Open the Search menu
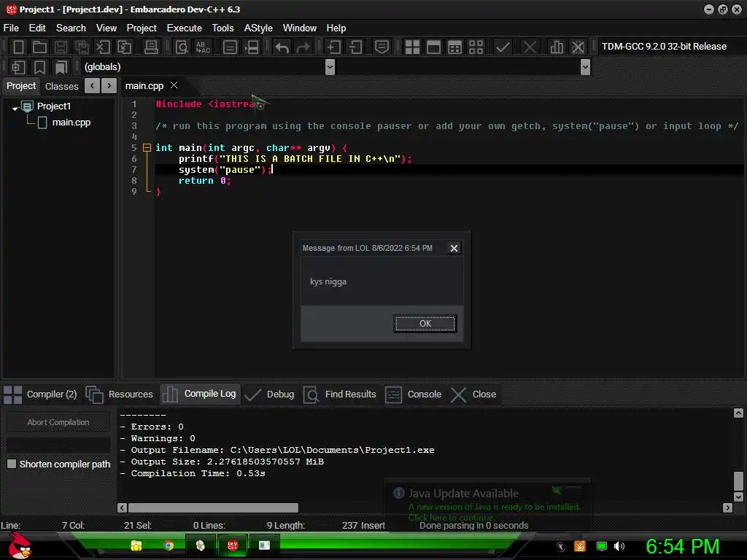Viewport: 747px width, 560px height. (71, 28)
